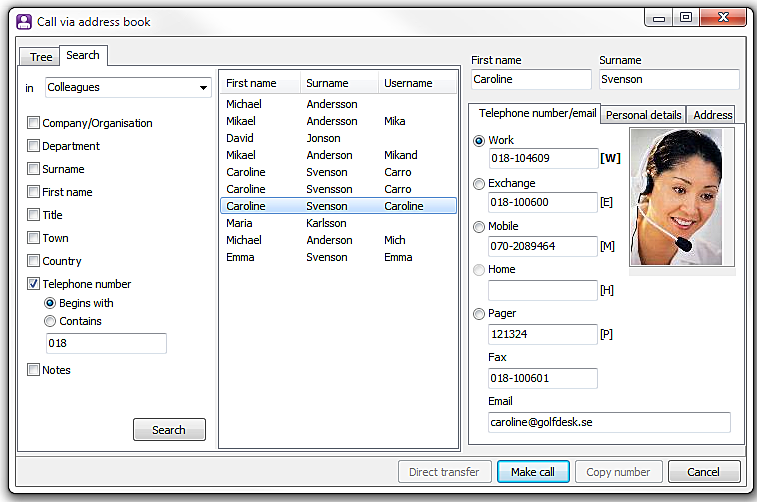
Task: Choose the Mobile radio button
Action: coord(479,227)
